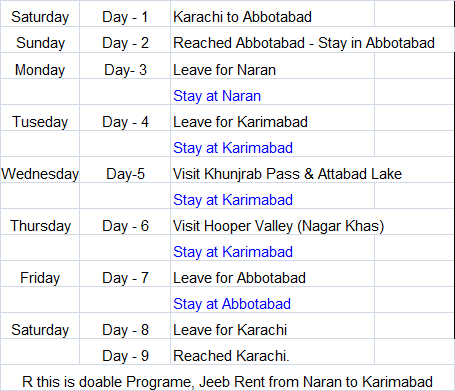Click the 'Leave for Karimabad' cell
Image resolution: width=455 pixels, height=391 pixels.
272,122
